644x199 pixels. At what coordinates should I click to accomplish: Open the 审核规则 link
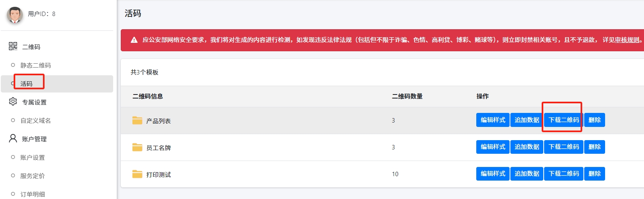[627, 40]
